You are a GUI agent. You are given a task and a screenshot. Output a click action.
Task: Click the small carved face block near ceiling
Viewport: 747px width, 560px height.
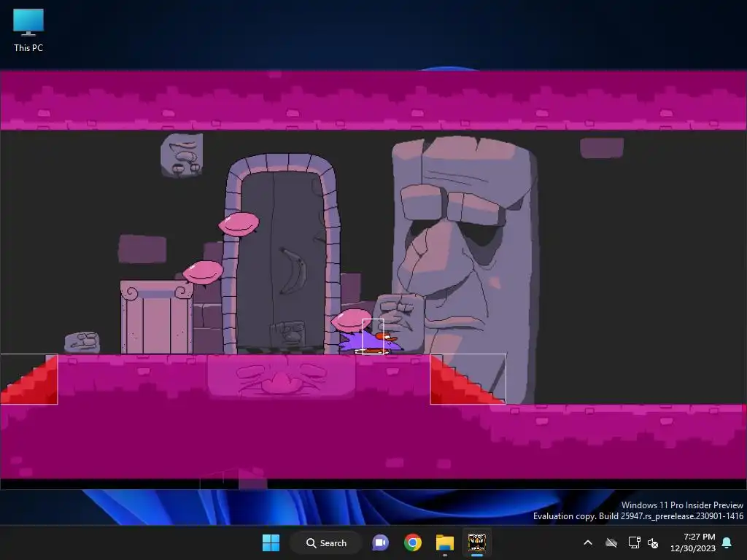coord(182,155)
